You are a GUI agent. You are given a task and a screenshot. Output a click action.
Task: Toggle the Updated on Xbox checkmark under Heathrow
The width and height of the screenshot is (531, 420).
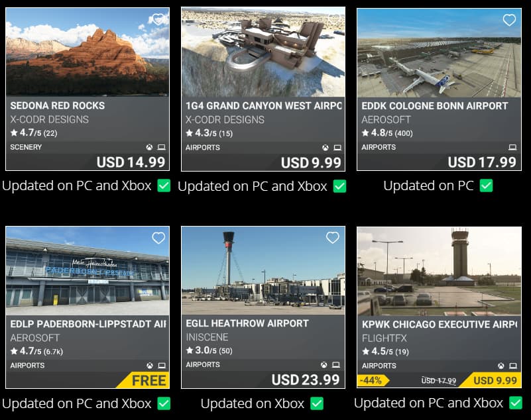click(x=317, y=403)
